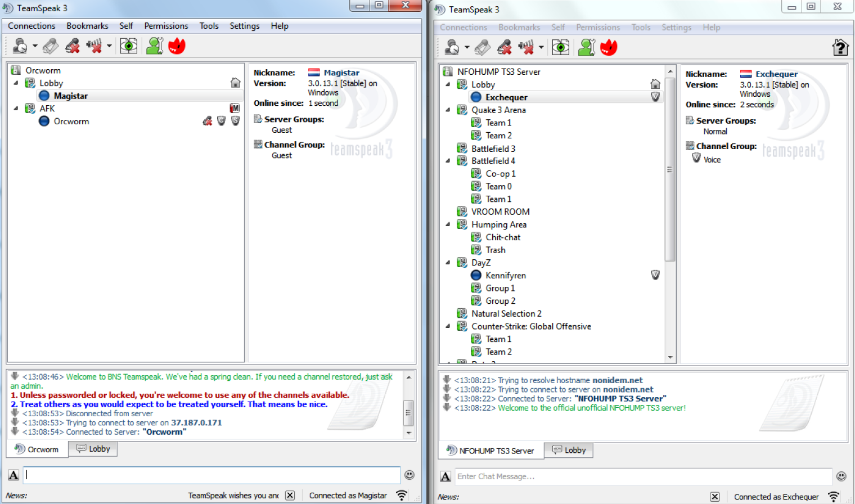Click nonidem.net in the resolve hostname line
This screenshot has width=855, height=504.
click(x=617, y=380)
